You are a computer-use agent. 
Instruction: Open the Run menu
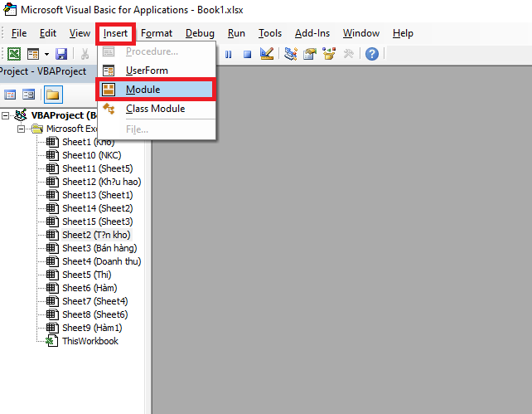pos(236,33)
